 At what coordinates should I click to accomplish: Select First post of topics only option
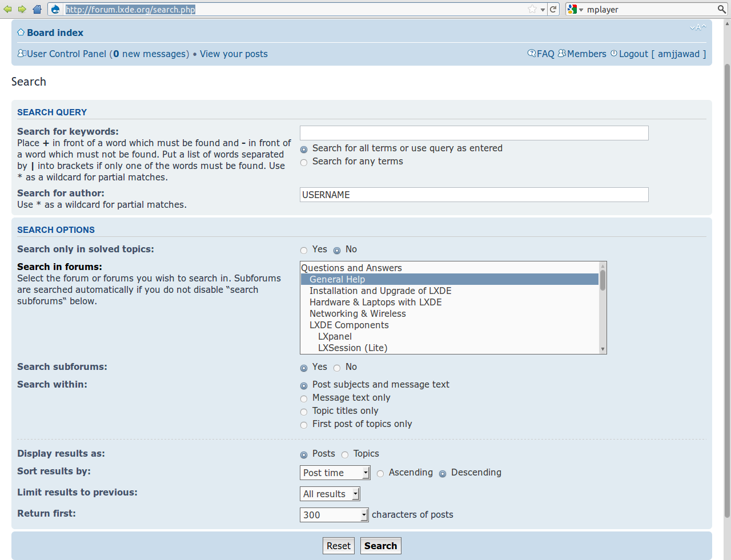pyautogui.click(x=304, y=425)
